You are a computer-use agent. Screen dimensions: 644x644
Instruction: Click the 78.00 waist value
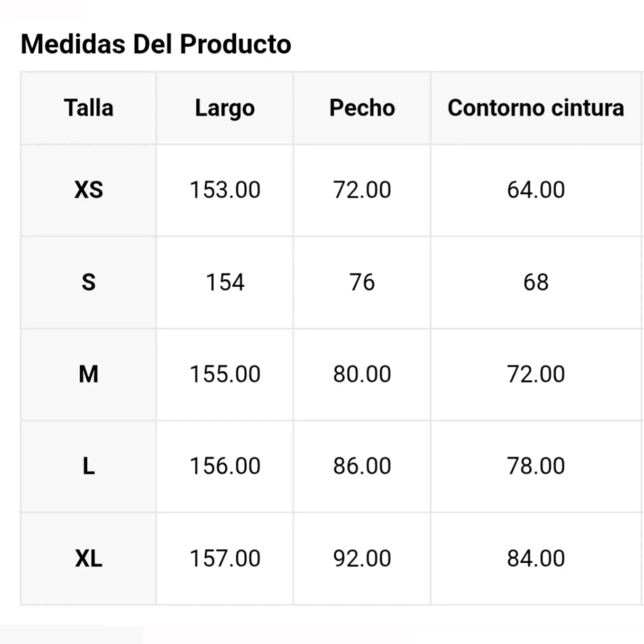[536, 466]
